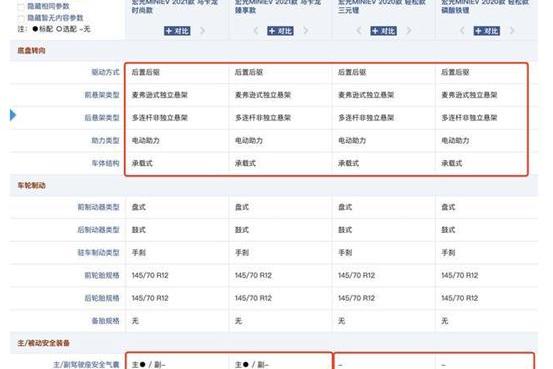
Task: Select 电动助力 in the 臻享款 column
Action: click(249, 140)
